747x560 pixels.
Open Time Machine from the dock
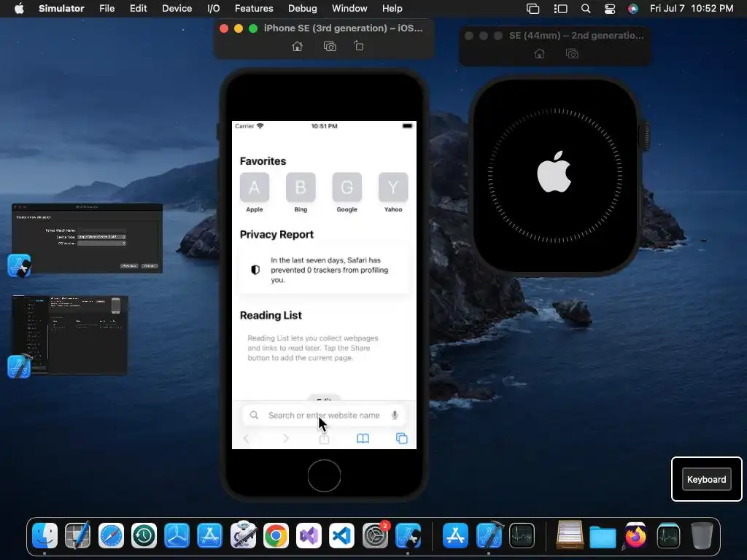point(144,536)
